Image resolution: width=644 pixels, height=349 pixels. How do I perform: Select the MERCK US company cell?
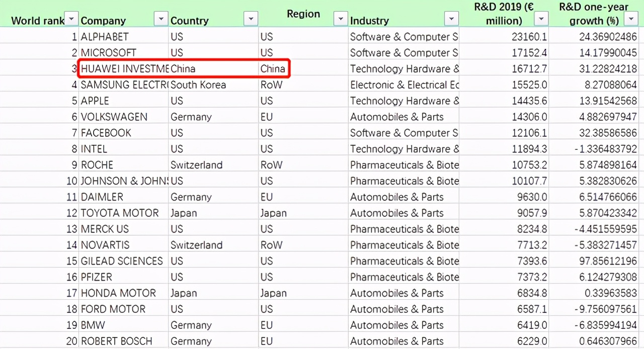(124, 229)
